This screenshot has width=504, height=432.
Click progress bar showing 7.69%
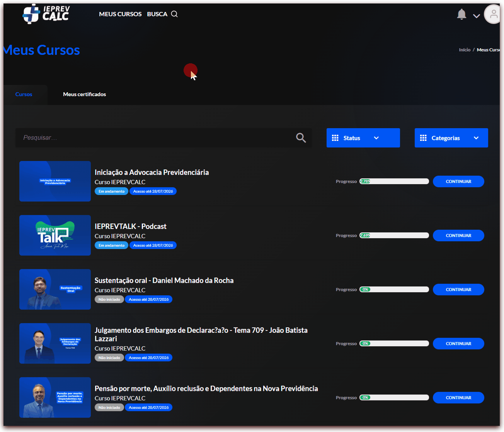(x=394, y=235)
